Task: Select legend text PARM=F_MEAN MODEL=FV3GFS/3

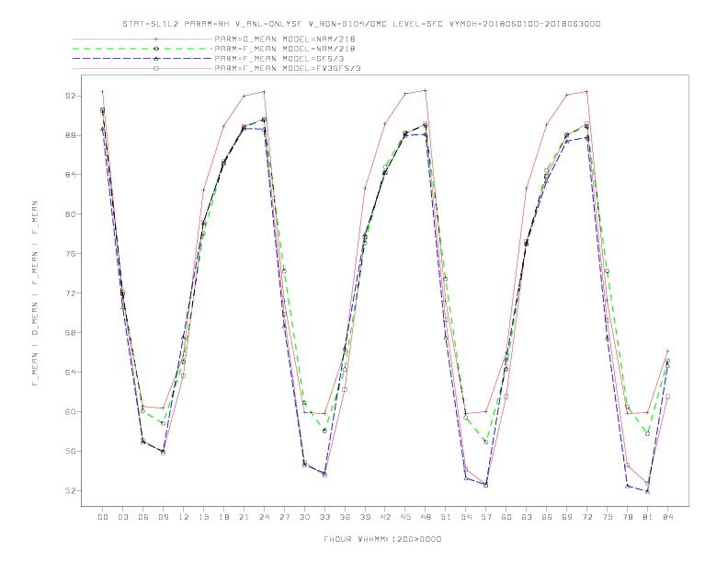Action: [x=288, y=68]
